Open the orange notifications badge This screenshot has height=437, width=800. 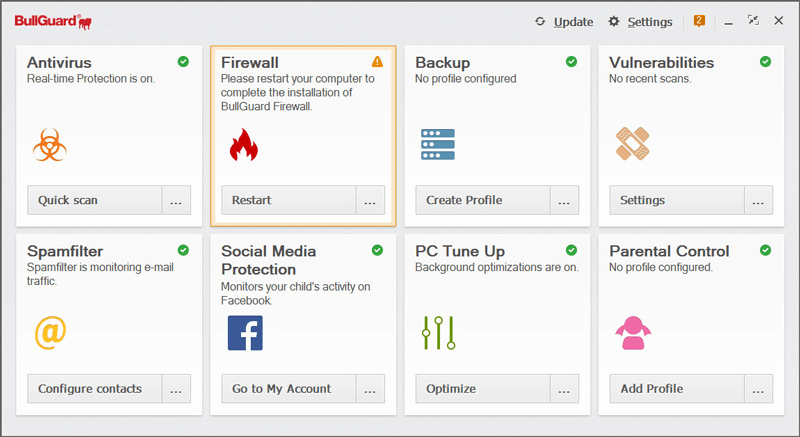tap(699, 21)
